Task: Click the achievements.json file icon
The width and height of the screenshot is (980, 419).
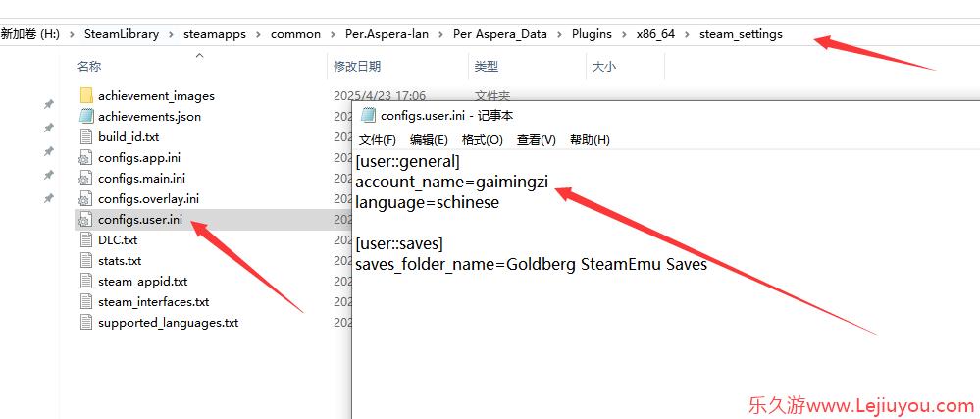Action: click(x=86, y=117)
